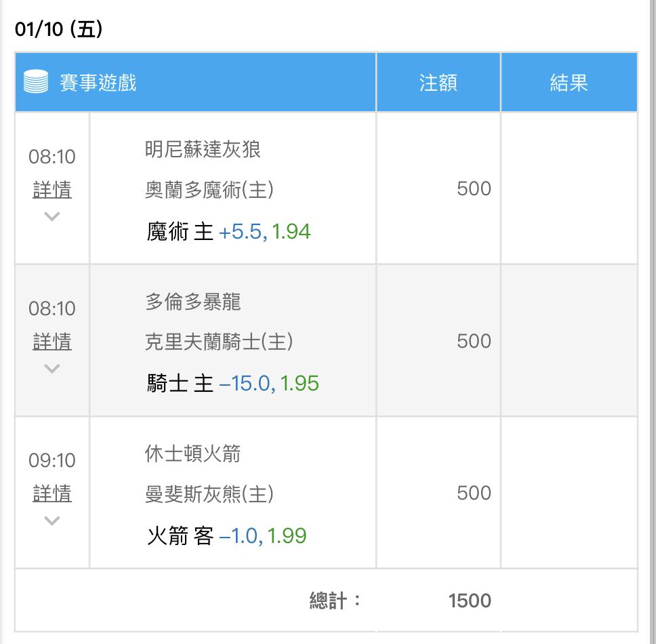Click the 賽事遊戲 header label

coord(98,82)
